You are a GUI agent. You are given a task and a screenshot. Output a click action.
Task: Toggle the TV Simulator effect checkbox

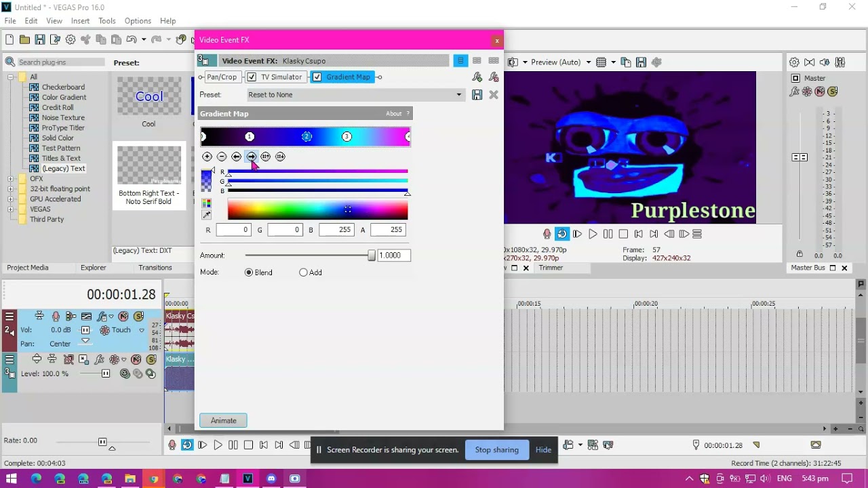[x=252, y=77]
